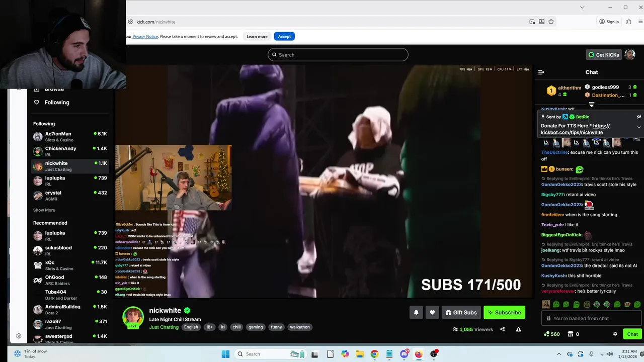Open the Windows Start menu
644x362 pixels.
point(225,354)
